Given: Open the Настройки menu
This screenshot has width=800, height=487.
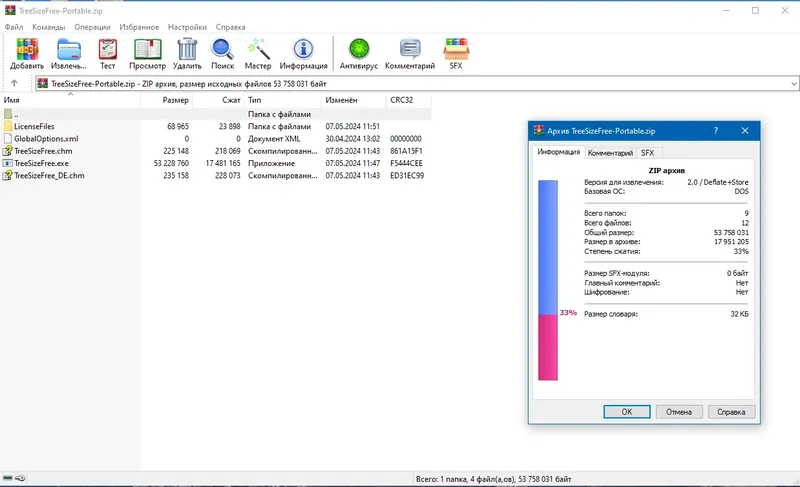Looking at the screenshot, I should (x=187, y=27).
